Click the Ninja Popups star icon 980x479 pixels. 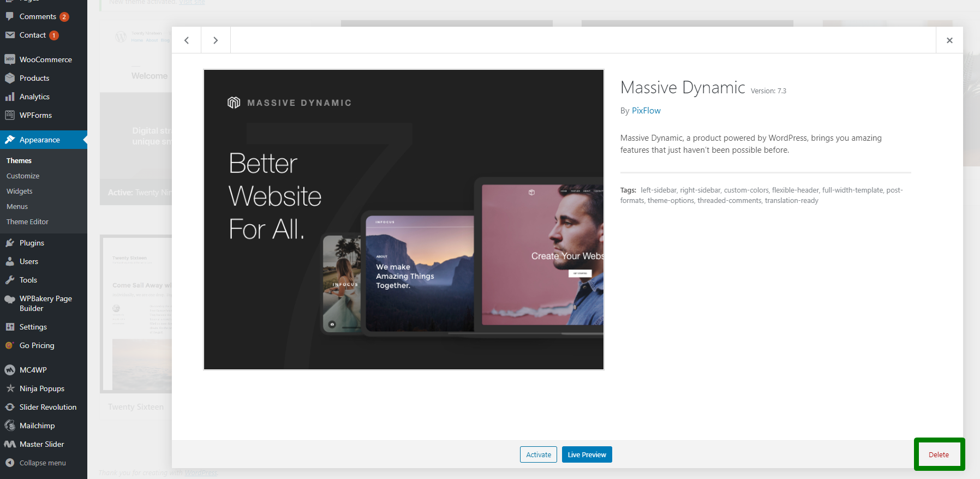[10, 388]
